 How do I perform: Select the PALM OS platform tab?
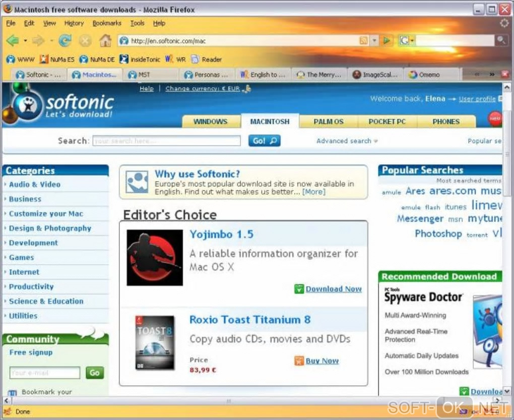tap(329, 122)
